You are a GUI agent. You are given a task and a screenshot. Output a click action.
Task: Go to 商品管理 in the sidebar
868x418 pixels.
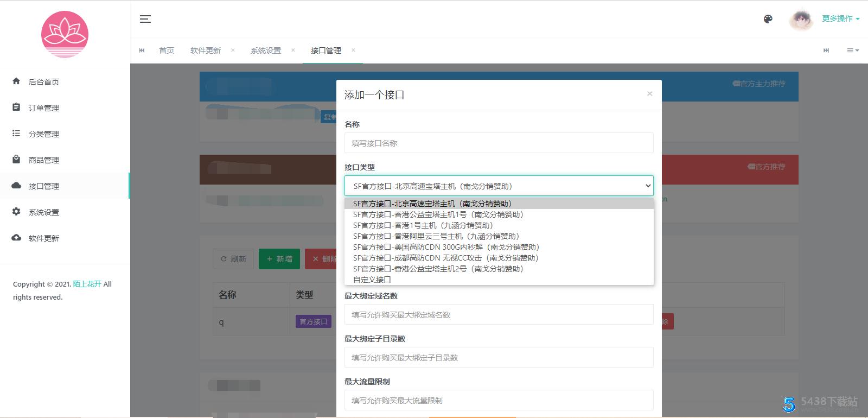pyautogui.click(x=44, y=160)
